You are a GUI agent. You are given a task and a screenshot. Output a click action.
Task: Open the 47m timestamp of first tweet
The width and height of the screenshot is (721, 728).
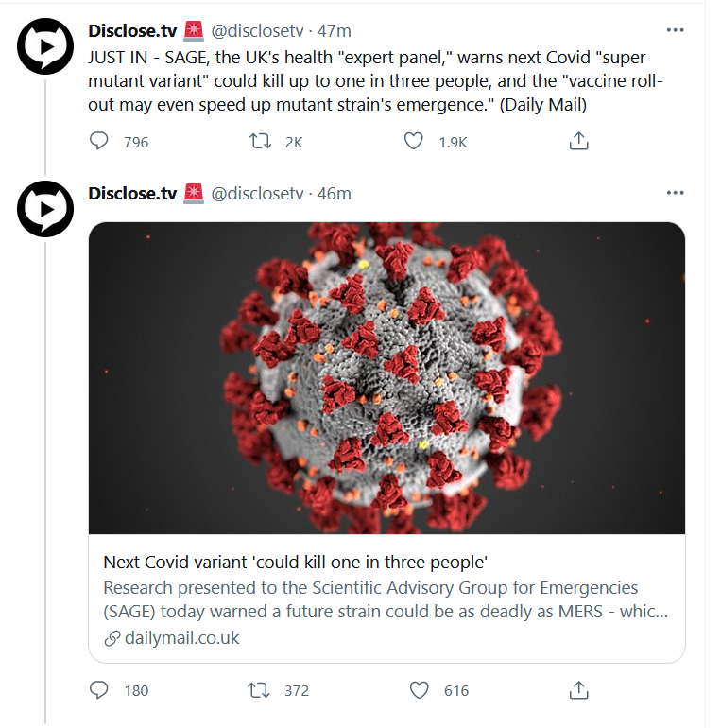click(x=335, y=30)
